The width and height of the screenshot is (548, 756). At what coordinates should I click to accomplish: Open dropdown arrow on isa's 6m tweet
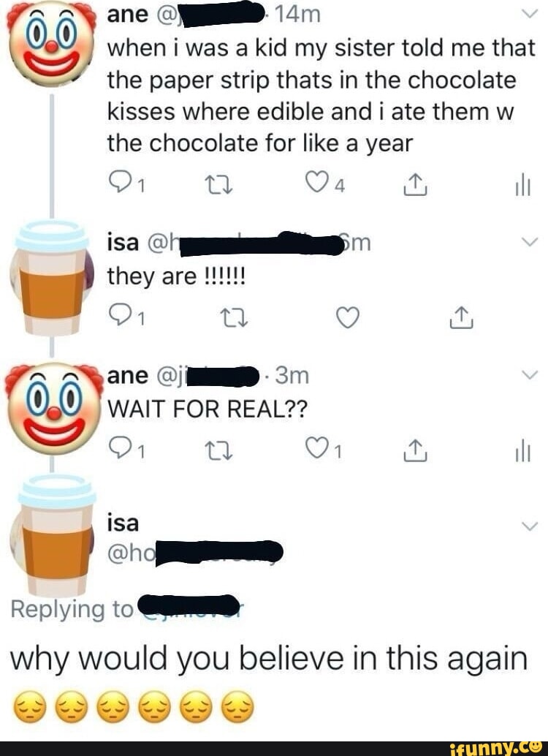tap(530, 241)
